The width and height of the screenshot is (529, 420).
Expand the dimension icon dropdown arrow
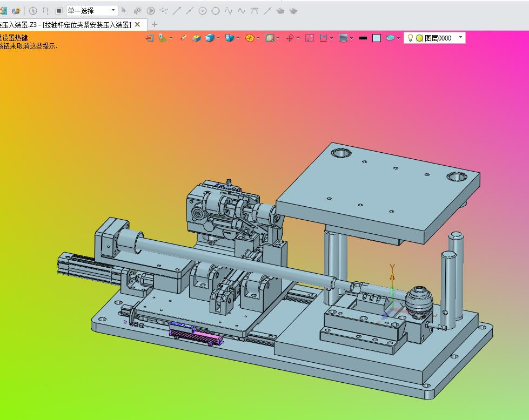(331, 38)
